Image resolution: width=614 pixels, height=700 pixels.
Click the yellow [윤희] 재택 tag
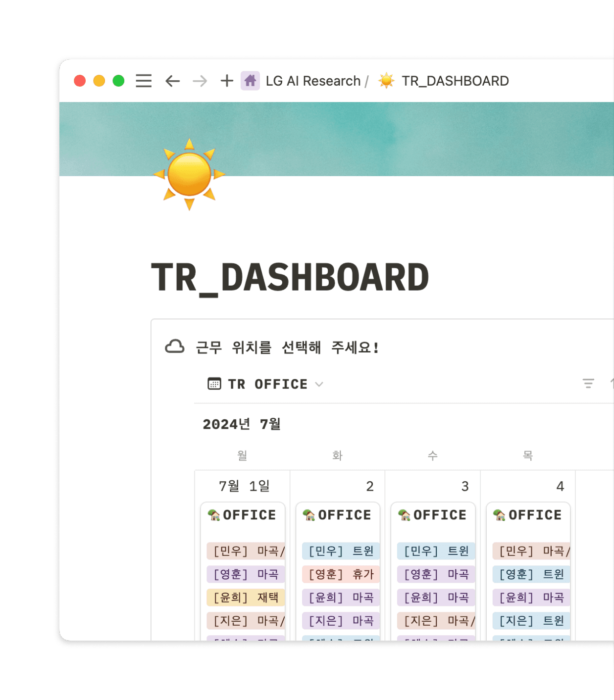(246, 598)
